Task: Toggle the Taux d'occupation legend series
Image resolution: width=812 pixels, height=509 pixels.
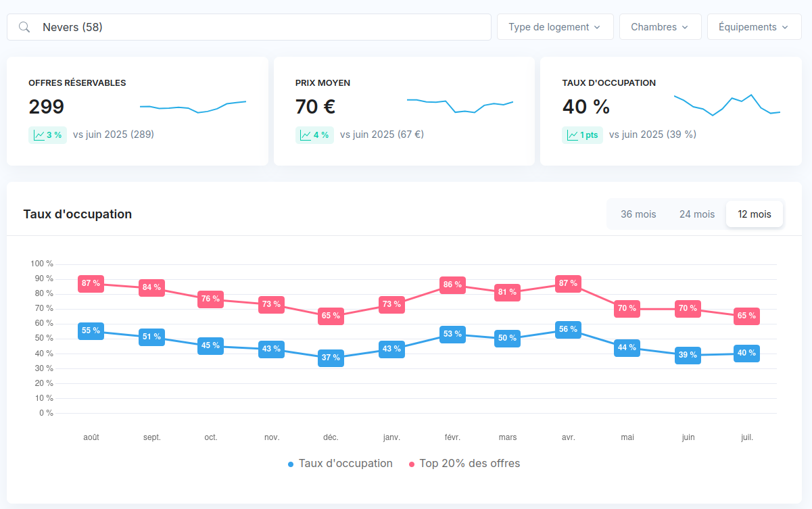Action: 339,464
